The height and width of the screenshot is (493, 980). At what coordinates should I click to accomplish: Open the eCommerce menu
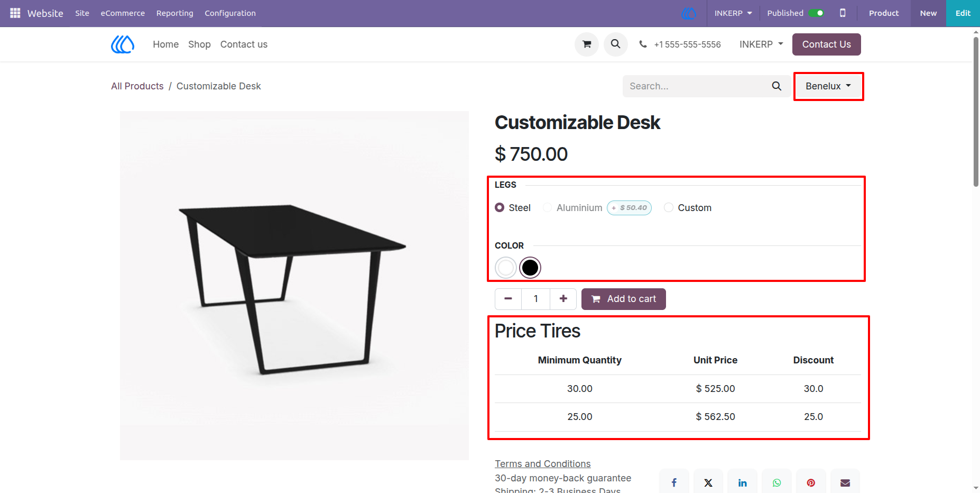(x=123, y=13)
